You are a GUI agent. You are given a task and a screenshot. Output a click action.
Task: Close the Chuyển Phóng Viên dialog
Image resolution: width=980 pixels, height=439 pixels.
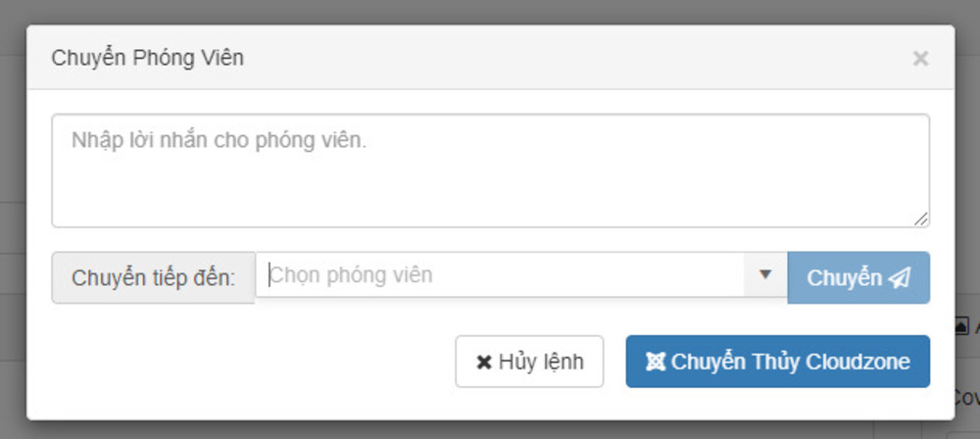tap(920, 59)
